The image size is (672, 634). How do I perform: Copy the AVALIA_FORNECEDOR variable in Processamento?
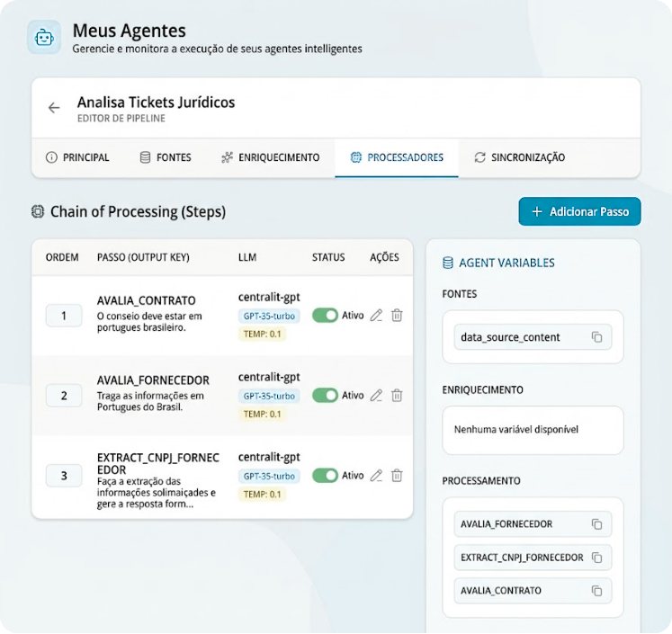click(x=596, y=524)
